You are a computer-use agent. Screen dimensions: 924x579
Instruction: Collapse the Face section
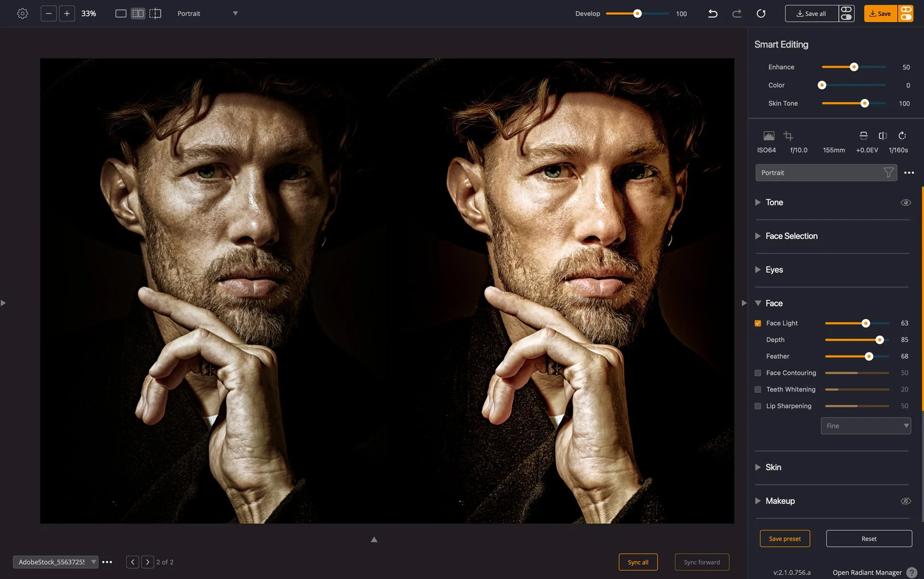pyautogui.click(x=758, y=303)
